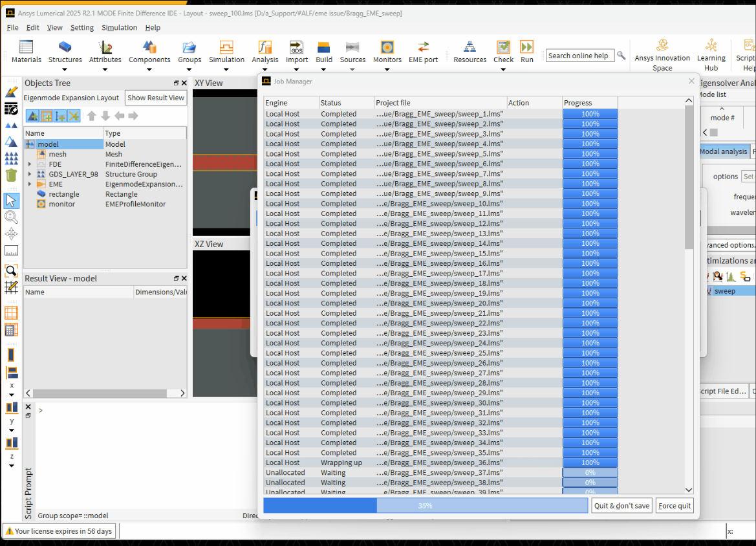Activate the ruler measure tool

[11, 250]
